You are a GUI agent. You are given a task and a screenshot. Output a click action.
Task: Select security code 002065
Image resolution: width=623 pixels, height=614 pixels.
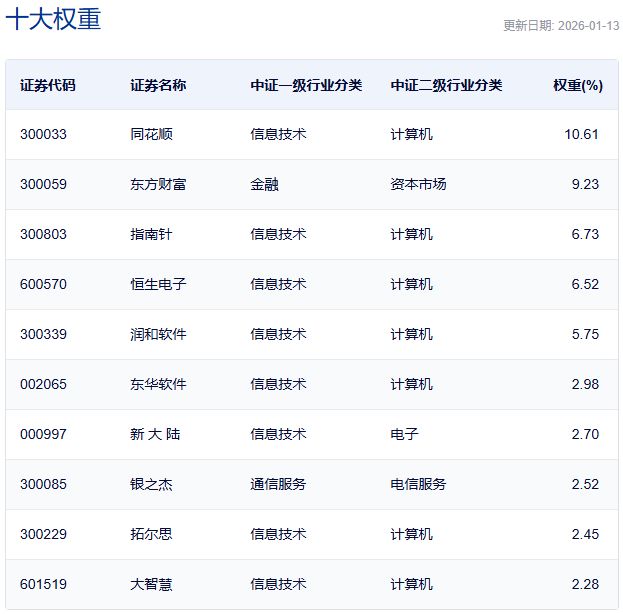(43, 384)
